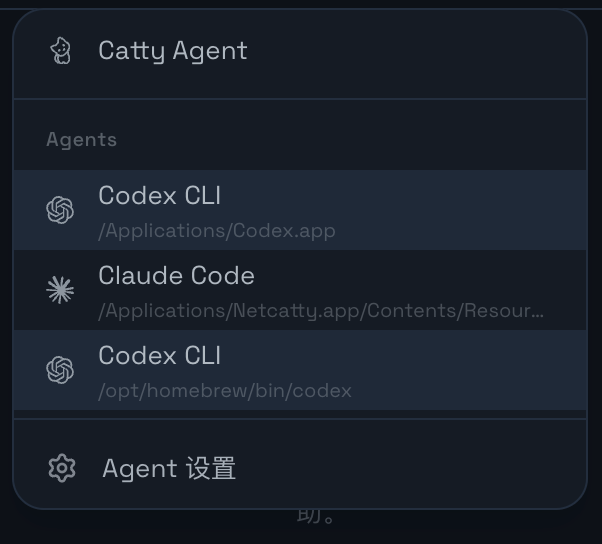Image resolution: width=602 pixels, height=544 pixels.
Task: Open Agent 设置
Action: pos(169,468)
